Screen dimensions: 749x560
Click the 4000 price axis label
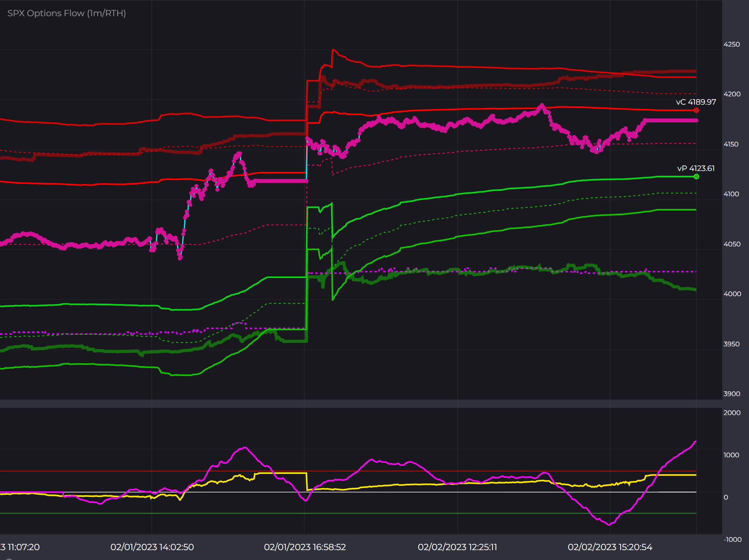tap(732, 294)
